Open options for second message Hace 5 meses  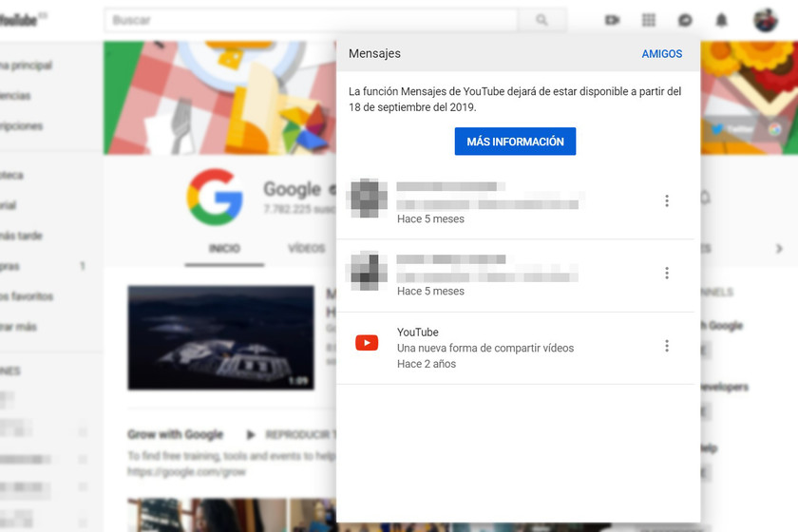667,274
